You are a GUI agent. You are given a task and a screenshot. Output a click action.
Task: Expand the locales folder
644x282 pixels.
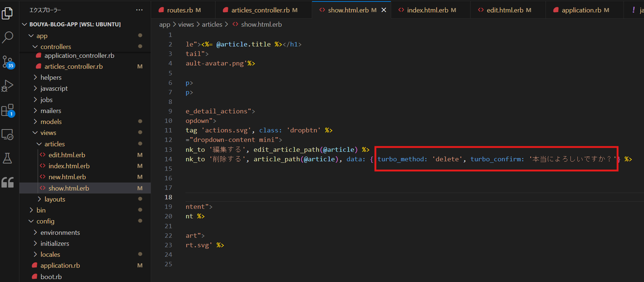(35, 255)
